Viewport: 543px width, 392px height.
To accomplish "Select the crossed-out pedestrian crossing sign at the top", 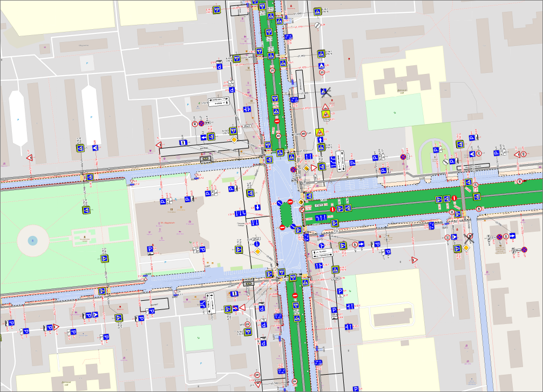I will (325, 92).
